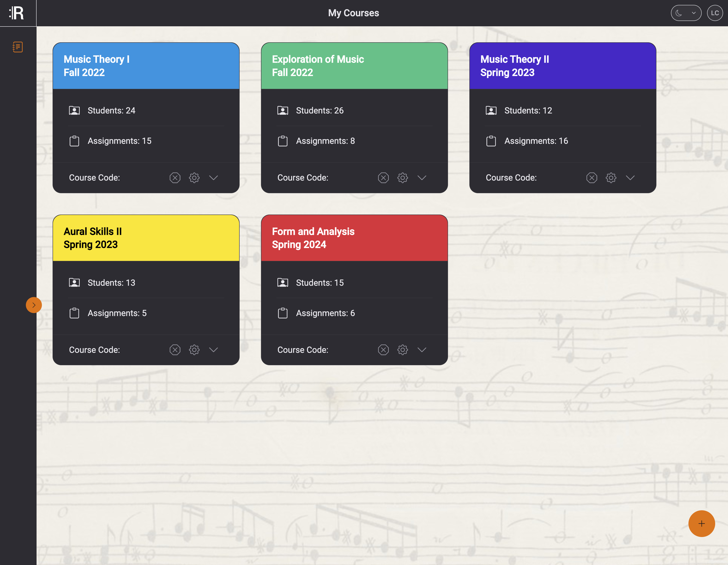Open settings gear for Form and Analysis
This screenshot has width=728, height=565.
pyautogui.click(x=402, y=350)
